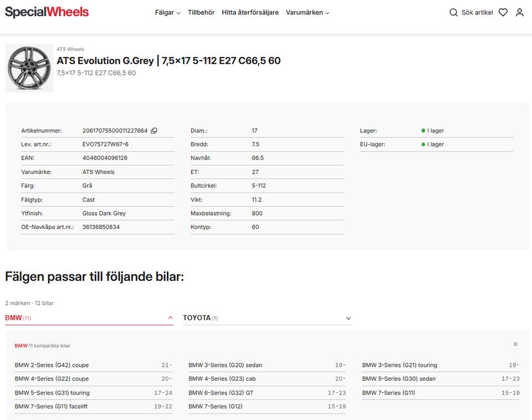Collapse the BMW brand section

pyautogui.click(x=89, y=318)
